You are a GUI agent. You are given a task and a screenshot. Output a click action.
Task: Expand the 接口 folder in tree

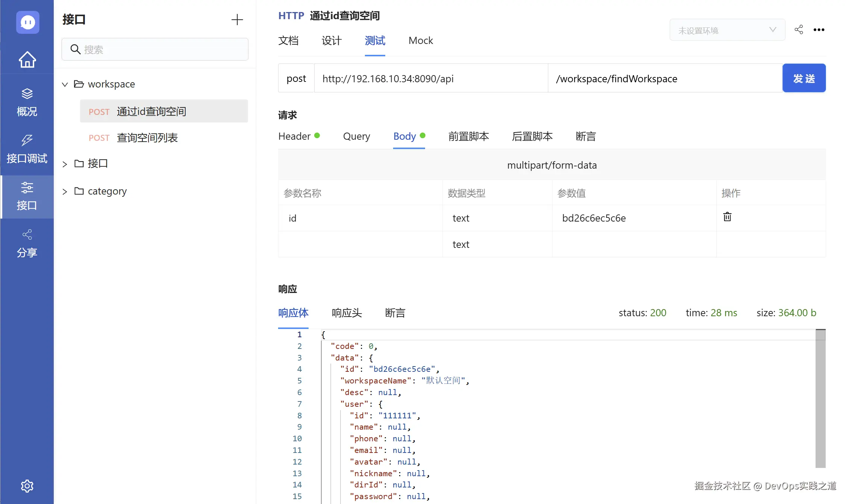(x=65, y=164)
